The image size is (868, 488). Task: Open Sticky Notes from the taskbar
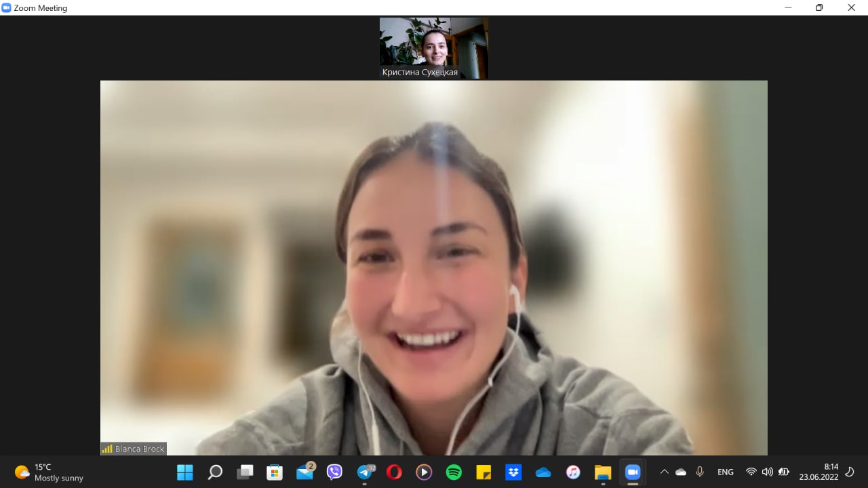(484, 472)
